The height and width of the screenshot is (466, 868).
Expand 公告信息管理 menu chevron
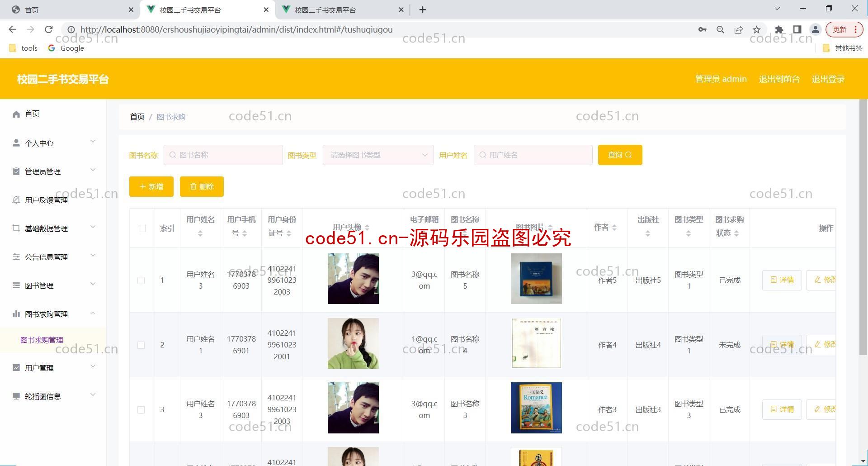pos(93,256)
